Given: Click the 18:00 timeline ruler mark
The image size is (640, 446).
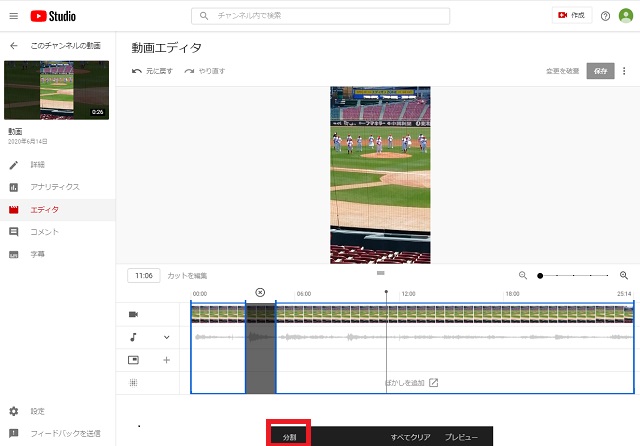Looking at the screenshot, I should 513,294.
